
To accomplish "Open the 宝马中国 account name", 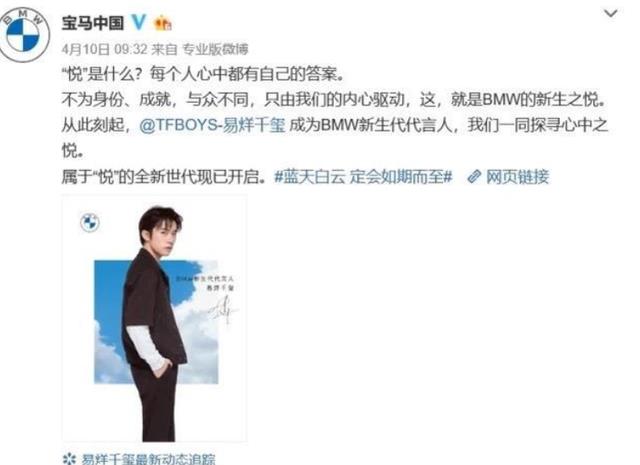I will click(93, 22).
